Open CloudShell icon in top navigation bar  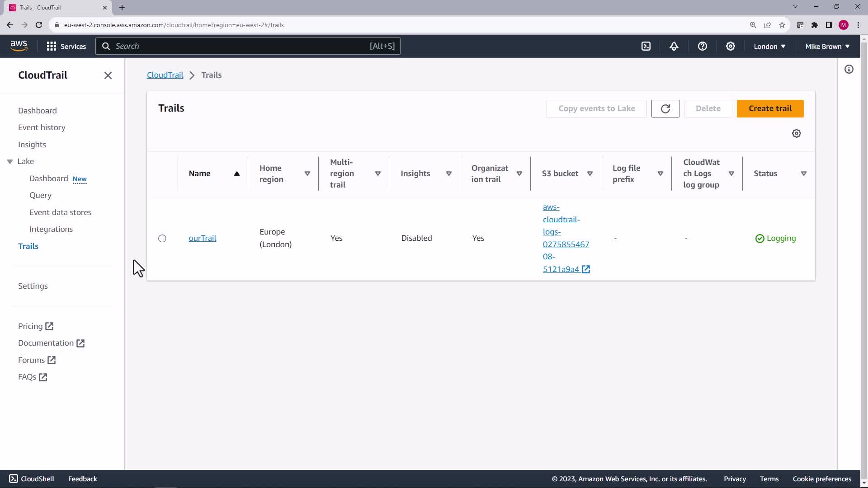click(x=646, y=46)
